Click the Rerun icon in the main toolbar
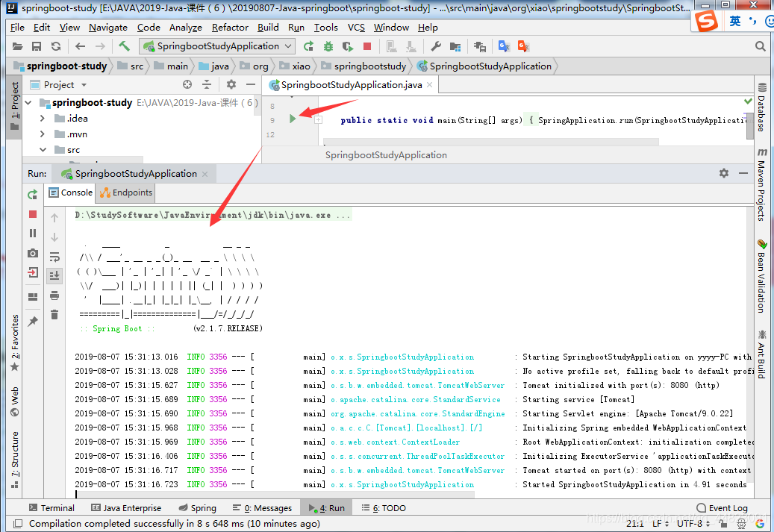774x532 pixels. click(308, 46)
